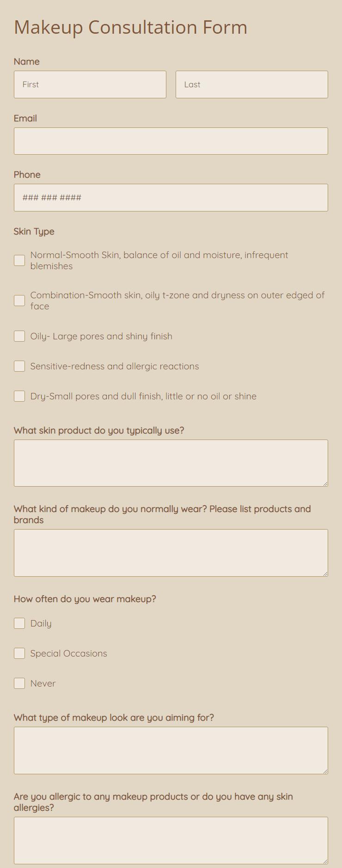Click into the Email text field
This screenshot has height=868, width=342.
point(171,141)
